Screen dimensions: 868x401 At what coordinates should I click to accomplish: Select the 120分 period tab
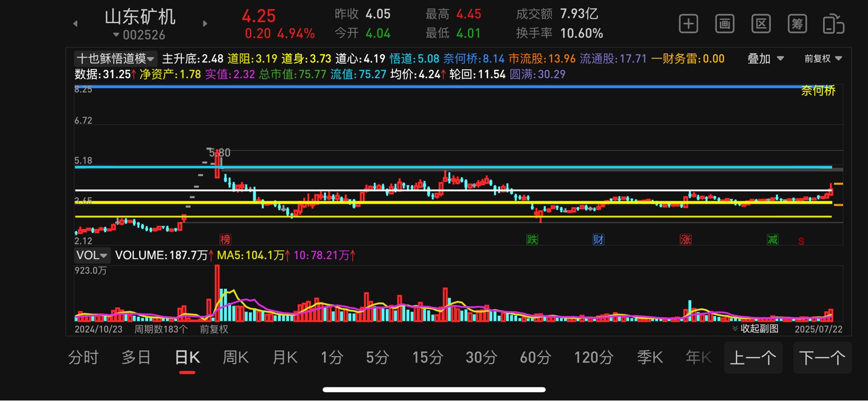[x=594, y=358]
